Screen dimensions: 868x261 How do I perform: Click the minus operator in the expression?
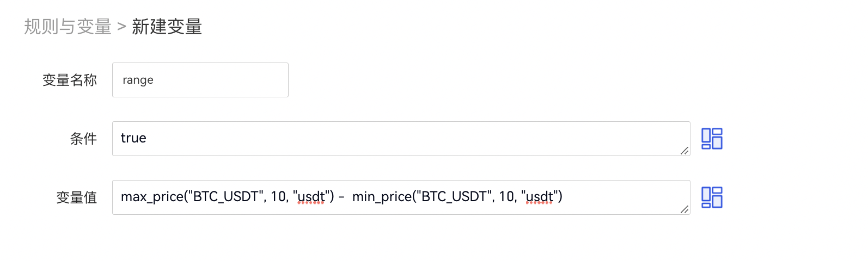click(341, 197)
